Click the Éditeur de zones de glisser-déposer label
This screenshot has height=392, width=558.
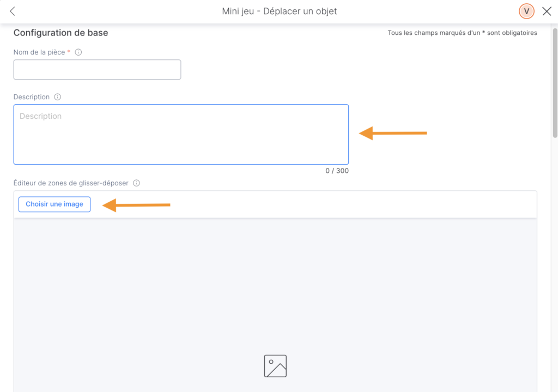click(x=71, y=183)
